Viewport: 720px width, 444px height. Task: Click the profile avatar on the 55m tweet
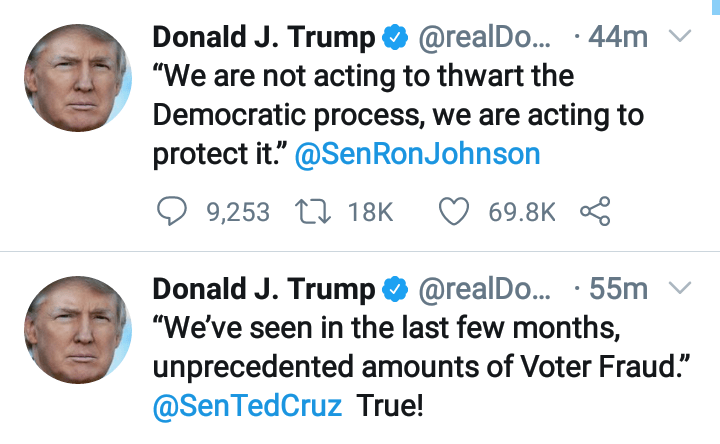[x=77, y=330]
